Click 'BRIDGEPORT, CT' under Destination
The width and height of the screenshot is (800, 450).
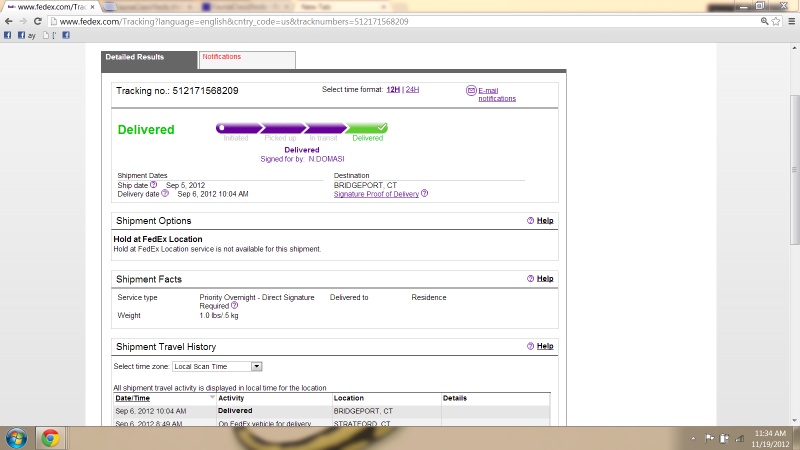pyautogui.click(x=365, y=185)
